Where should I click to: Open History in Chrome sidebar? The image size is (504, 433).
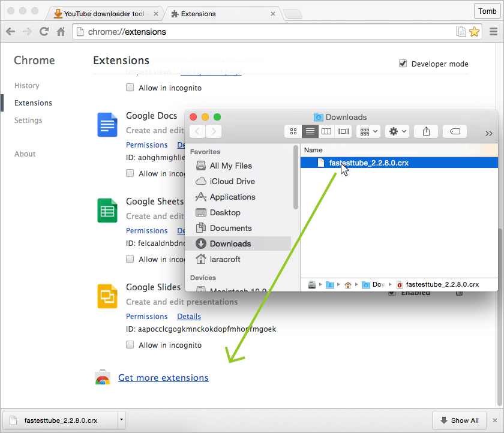(26, 85)
